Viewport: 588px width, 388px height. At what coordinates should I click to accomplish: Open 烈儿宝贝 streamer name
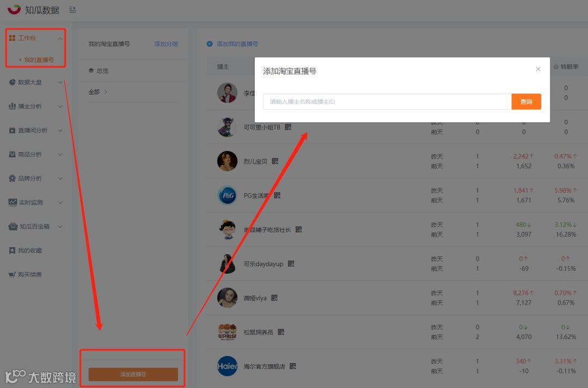(x=255, y=161)
